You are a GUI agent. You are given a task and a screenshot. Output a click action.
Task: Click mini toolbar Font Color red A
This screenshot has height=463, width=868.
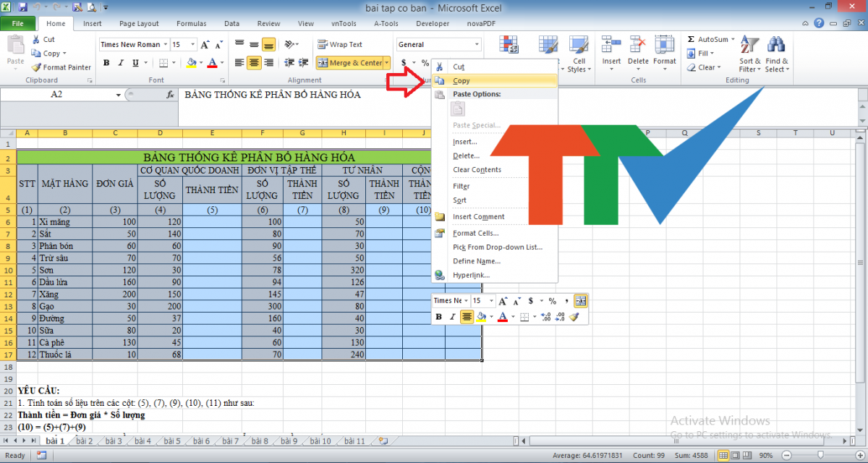click(x=503, y=317)
